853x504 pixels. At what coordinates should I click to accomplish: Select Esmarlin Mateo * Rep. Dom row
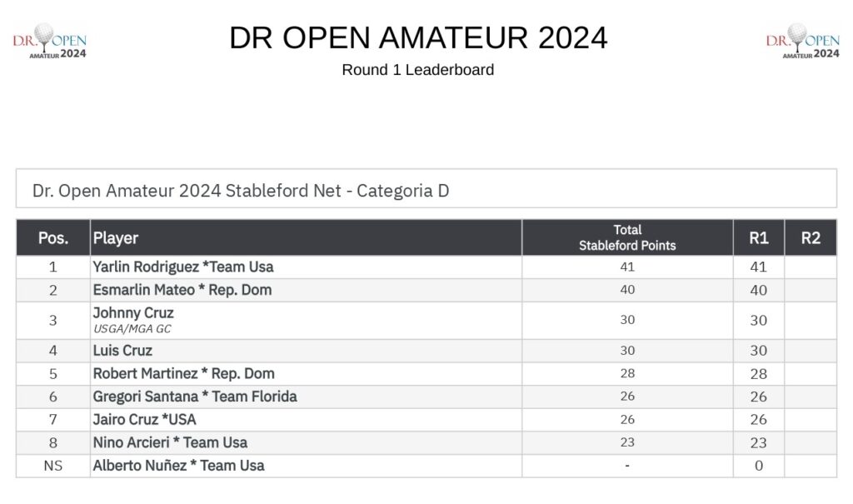click(x=426, y=290)
